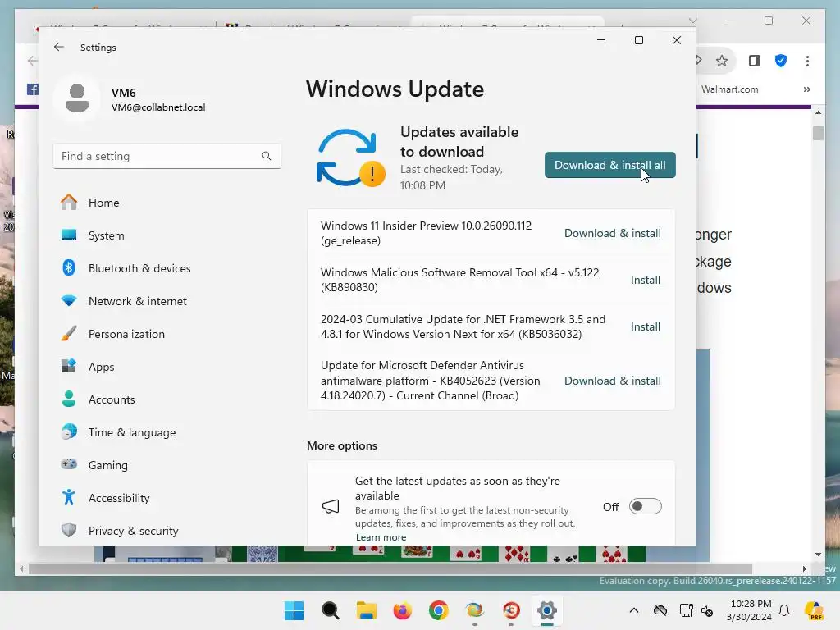The image size is (840, 630).
Task: Open the Windows Start button
Action: point(294,610)
